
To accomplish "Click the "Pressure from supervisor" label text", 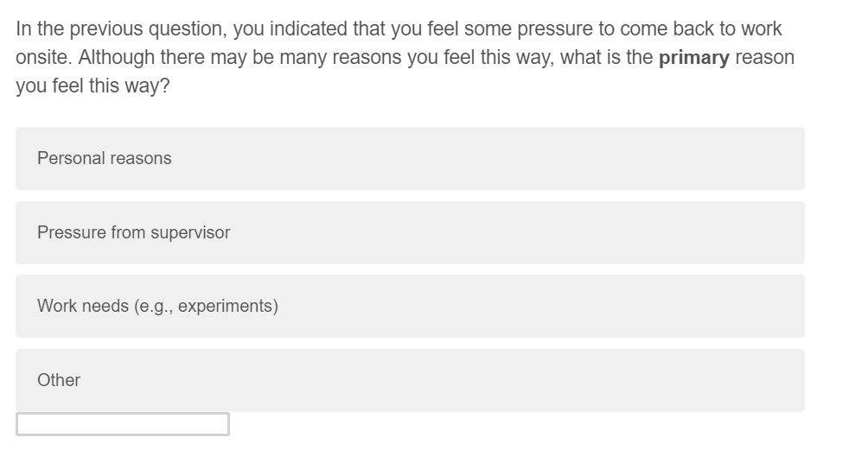I will (134, 233).
